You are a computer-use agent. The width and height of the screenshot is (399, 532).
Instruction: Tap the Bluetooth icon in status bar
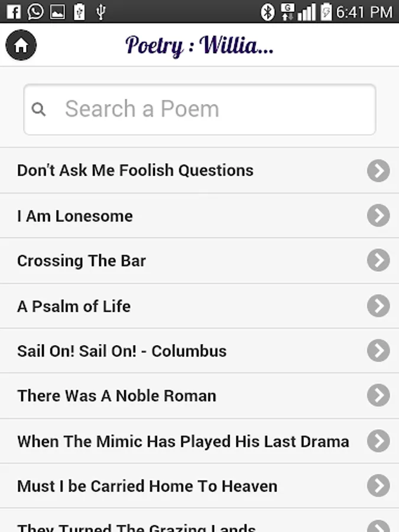pyautogui.click(x=268, y=12)
